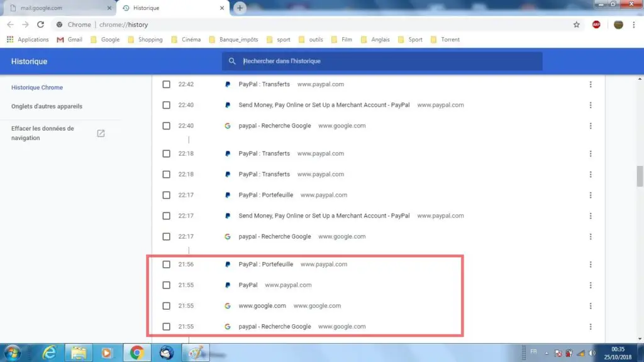
Task: Open the Cinéma bookmarks folder
Action: 186,40
